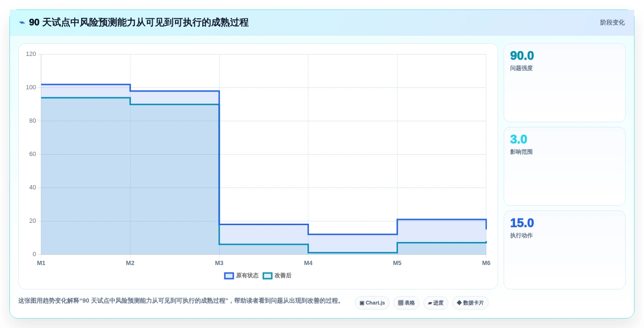Click the chart description caption below

[181, 301]
